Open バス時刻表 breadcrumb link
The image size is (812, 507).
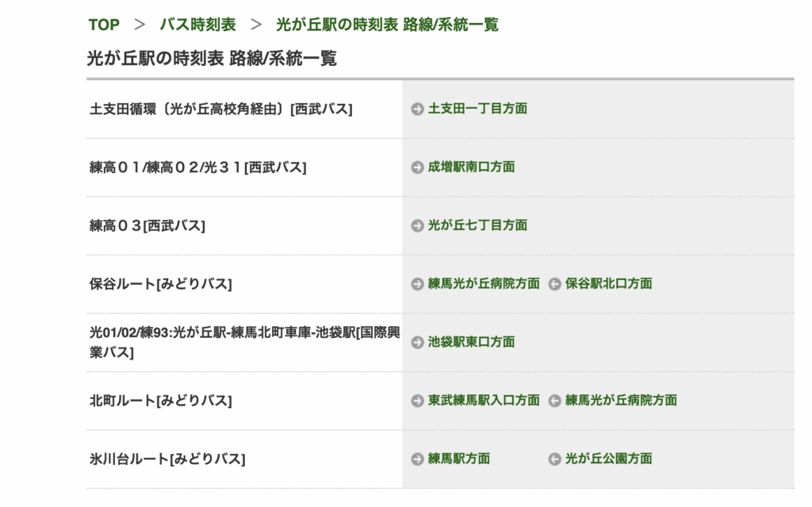click(x=197, y=25)
